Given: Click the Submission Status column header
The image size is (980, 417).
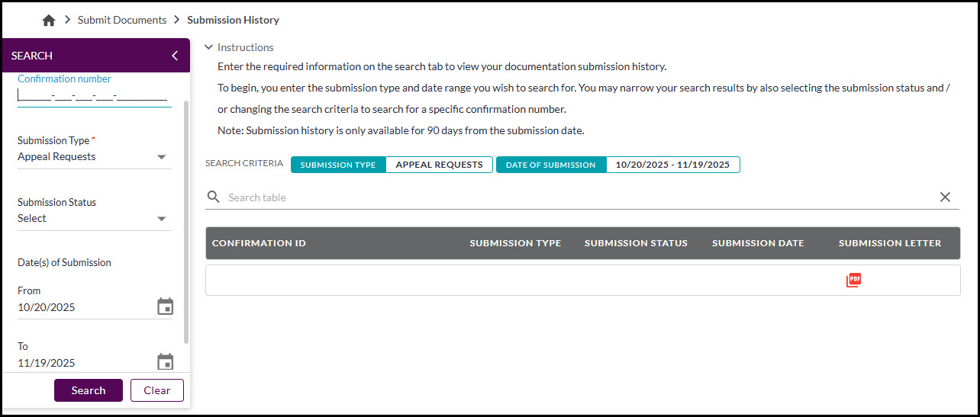Looking at the screenshot, I should [636, 243].
